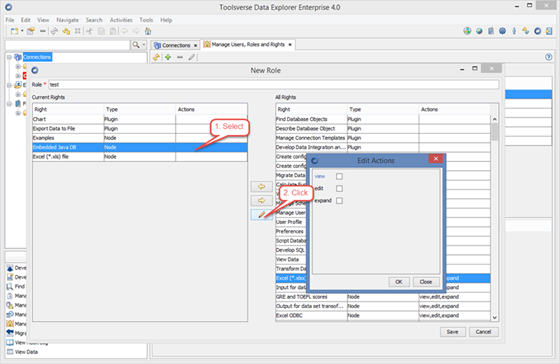Select Excel (*.xls) file row in Current Rights
Image resolution: width=560 pixels, height=364 pixels.
pos(140,156)
